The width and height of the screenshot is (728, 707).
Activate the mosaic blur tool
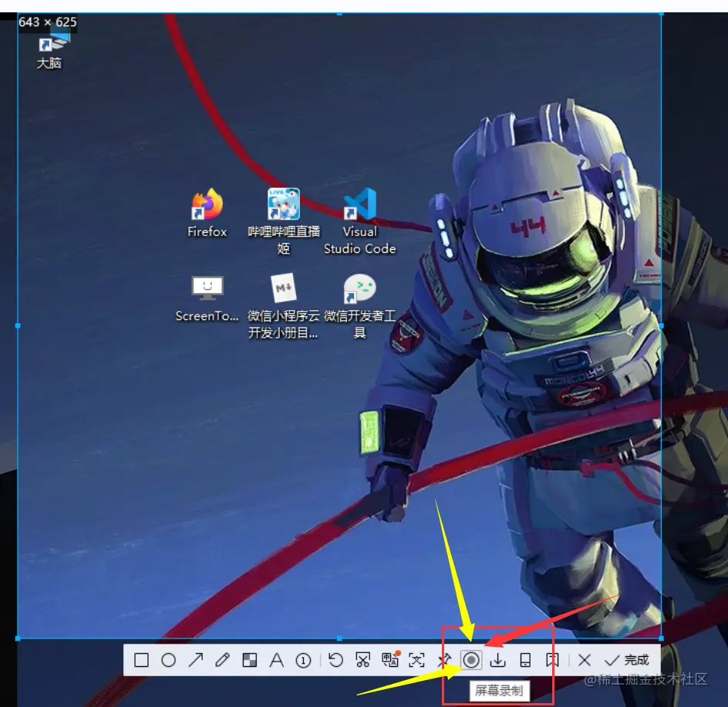[x=249, y=660]
